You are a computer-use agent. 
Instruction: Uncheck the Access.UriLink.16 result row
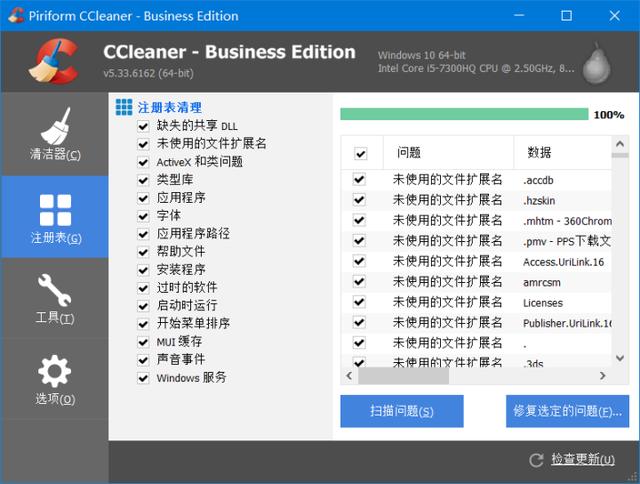(359, 261)
